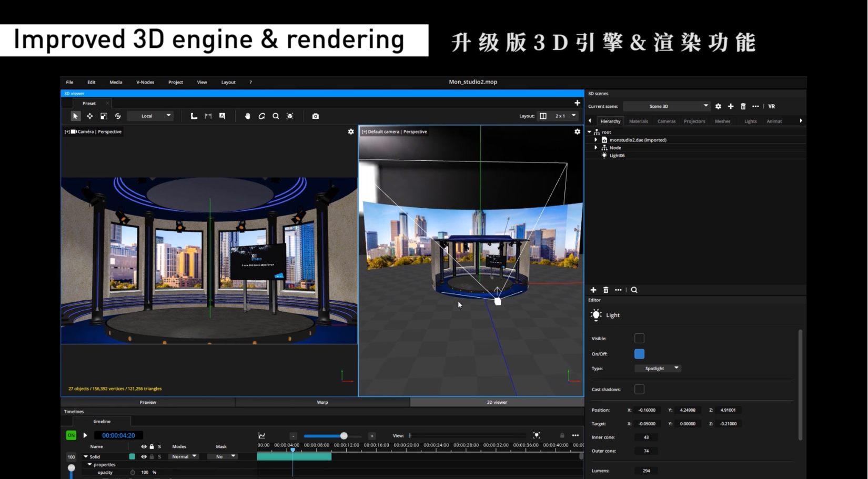Click the Solid layer teal color swatch
The width and height of the screenshot is (868, 479).
click(x=132, y=457)
